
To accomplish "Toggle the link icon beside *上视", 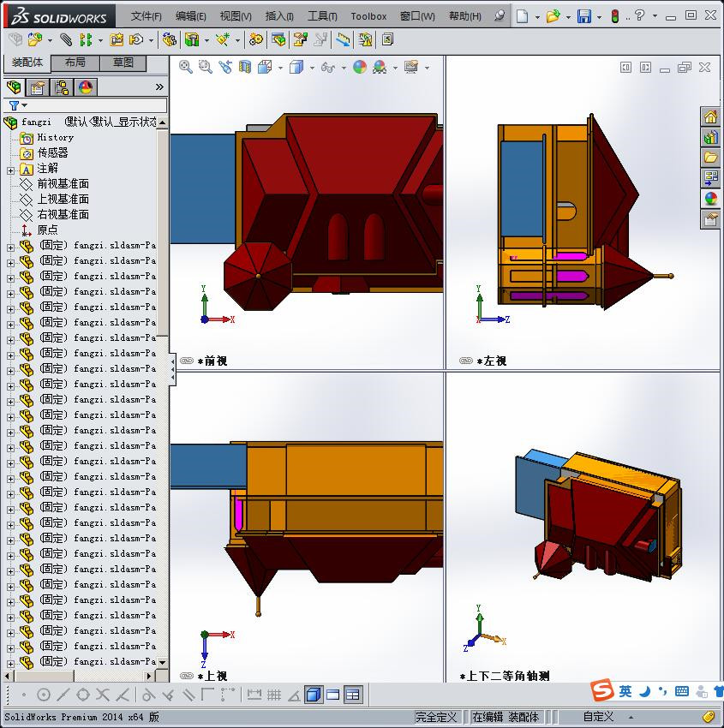I will [186, 676].
